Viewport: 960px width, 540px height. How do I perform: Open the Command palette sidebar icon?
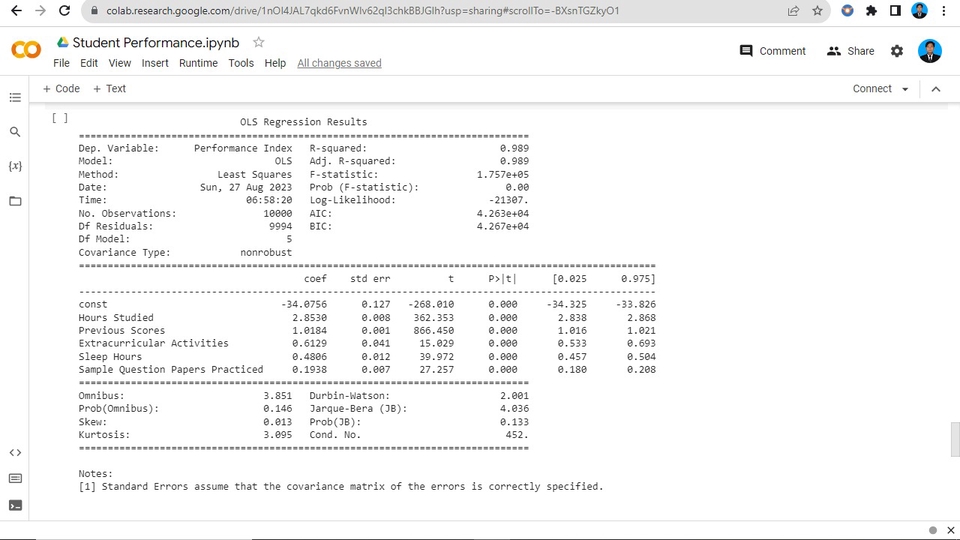point(15,478)
